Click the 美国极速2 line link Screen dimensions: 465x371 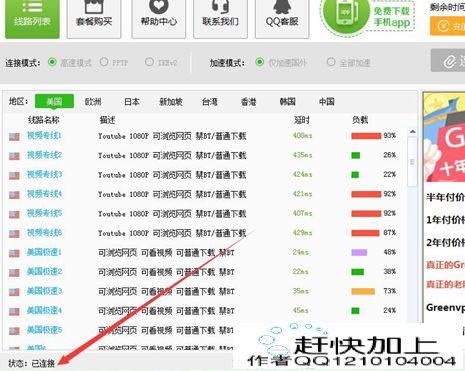(x=44, y=272)
